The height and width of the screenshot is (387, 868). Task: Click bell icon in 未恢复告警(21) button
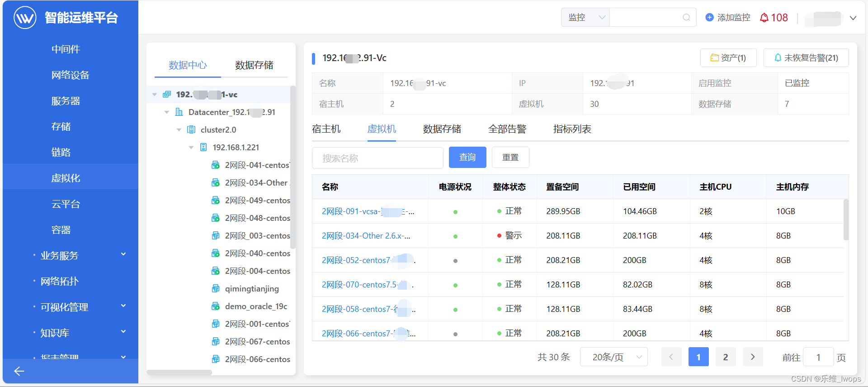(x=778, y=57)
